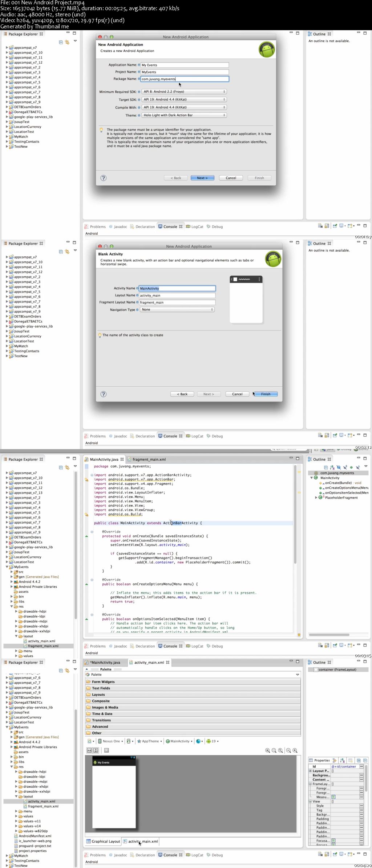Click My Events phone preview on canvas
The height and width of the screenshot is (868, 372).
point(114,793)
